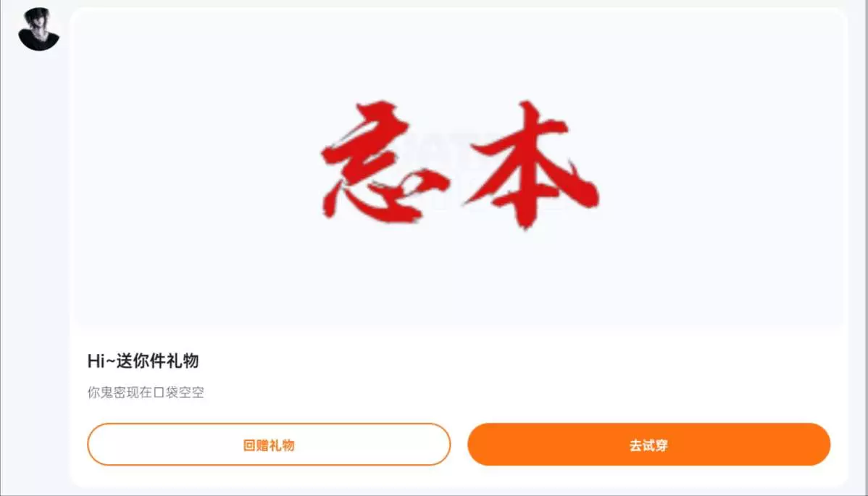The width and height of the screenshot is (868, 496).
Task: Try on the gift with 去试穿
Action: click(x=648, y=445)
